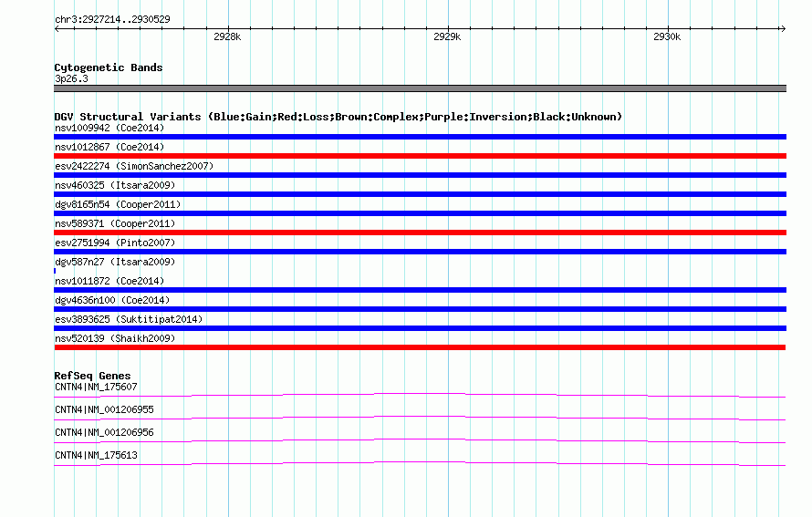Click the nsv1011872 (Coe2014) label

pyautogui.click(x=109, y=281)
